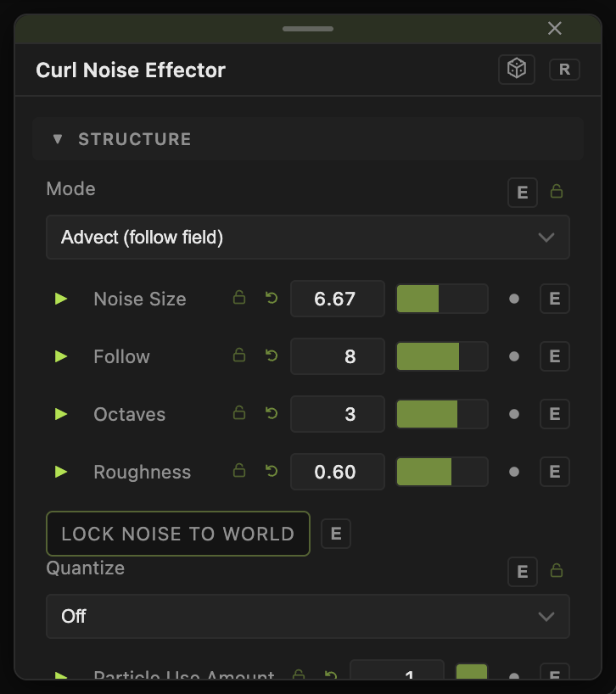Viewport: 616px width, 694px height.
Task: Click the R reset button in header
Action: (564, 70)
